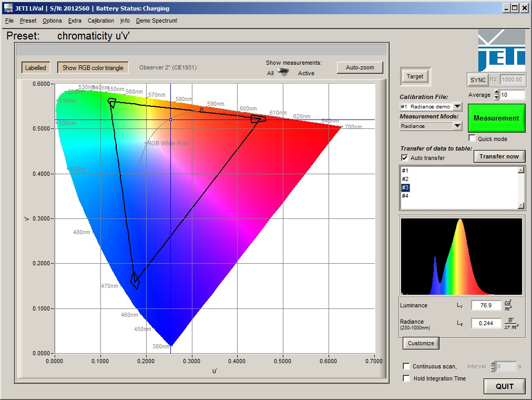Click the Observer 2° (CIE1931) label
This screenshot has width=532, height=400.
coord(168,67)
